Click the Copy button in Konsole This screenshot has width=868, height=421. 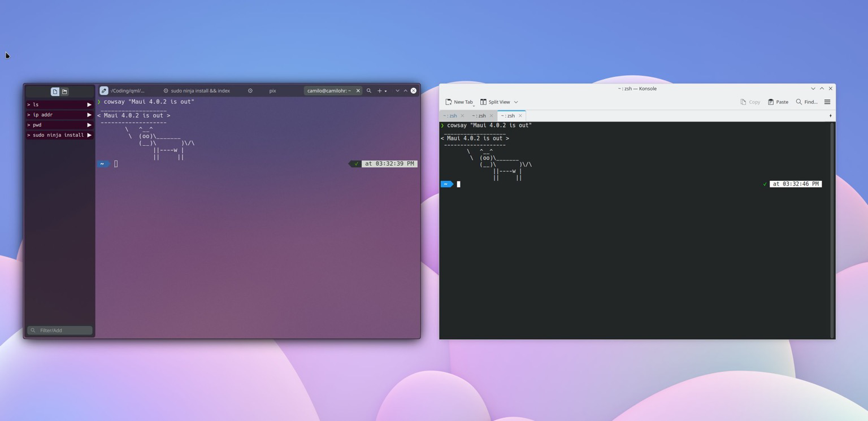pos(750,102)
